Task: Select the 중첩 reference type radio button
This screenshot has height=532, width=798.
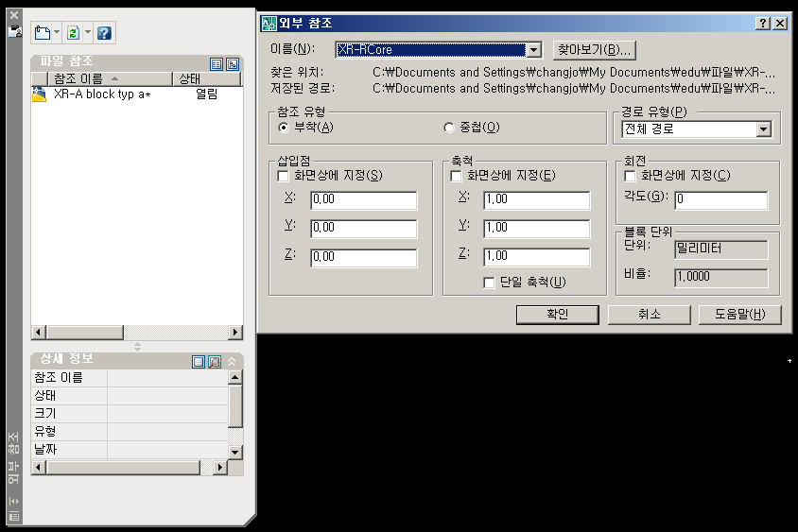Action: (x=449, y=128)
